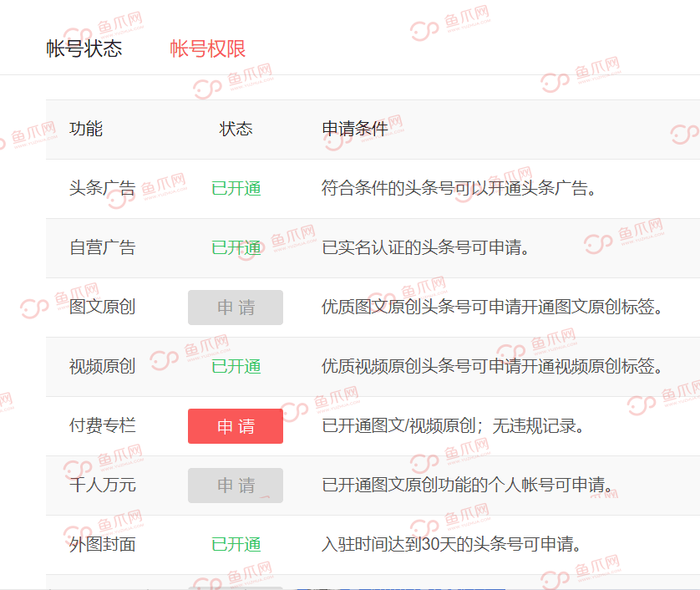Select the 帐号权限 tab

[x=208, y=48]
